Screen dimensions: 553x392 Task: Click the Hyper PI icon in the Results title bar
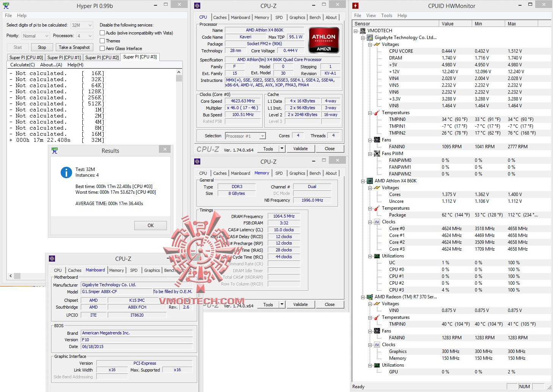click(55, 151)
